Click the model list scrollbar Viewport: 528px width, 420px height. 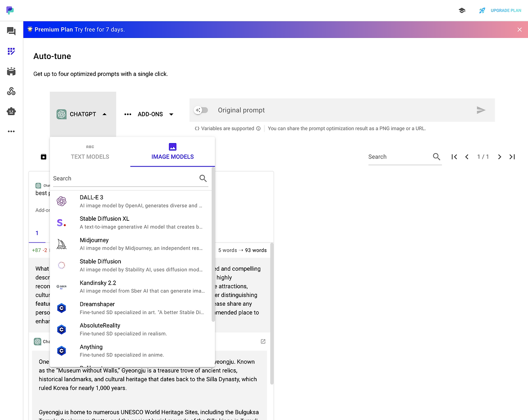tap(213, 245)
